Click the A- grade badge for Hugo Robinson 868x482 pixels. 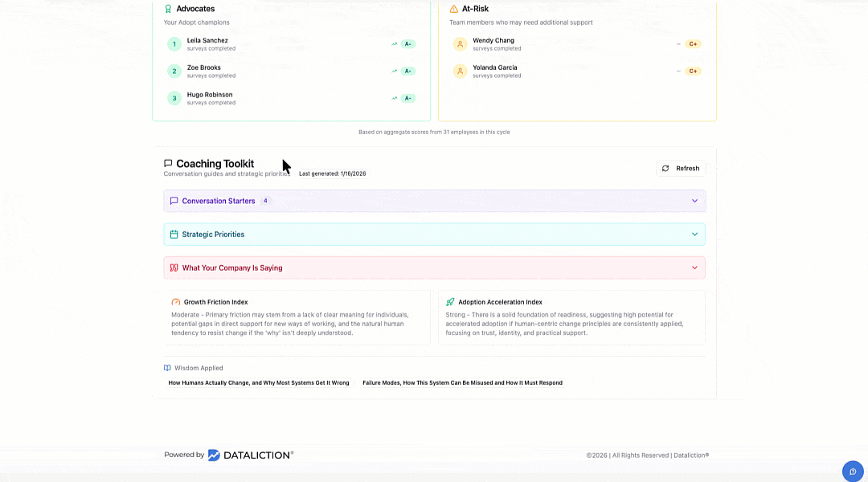[407, 98]
